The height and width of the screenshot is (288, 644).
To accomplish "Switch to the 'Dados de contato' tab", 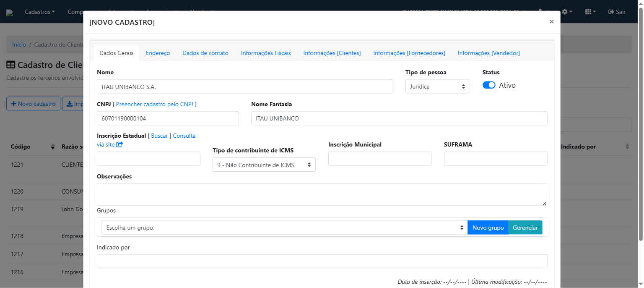I will (205, 53).
